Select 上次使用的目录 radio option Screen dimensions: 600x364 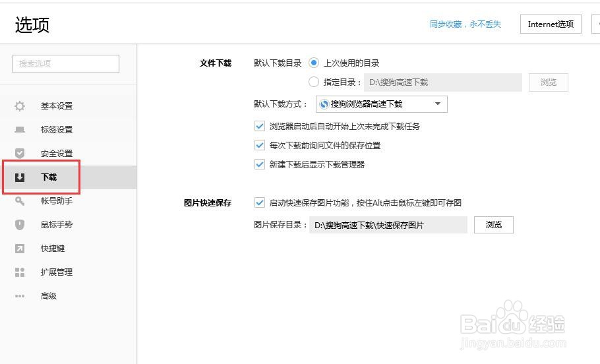pos(314,63)
